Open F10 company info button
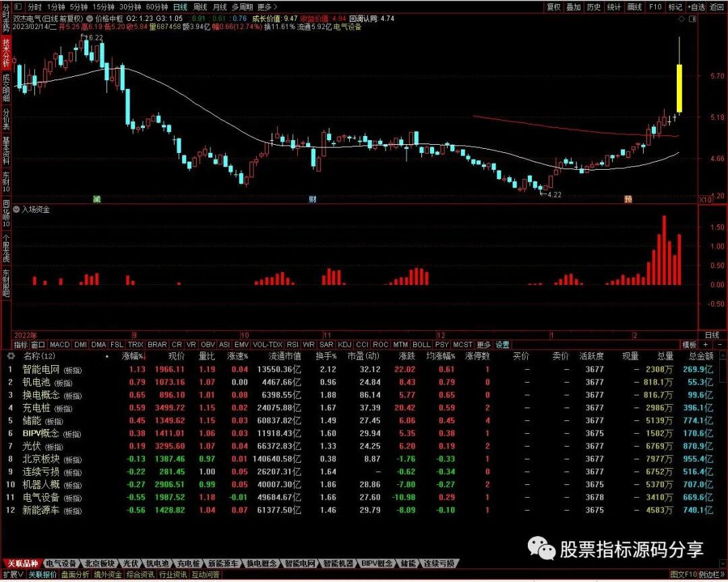Image resolution: width=728 pixels, height=582 pixels. 655,7
